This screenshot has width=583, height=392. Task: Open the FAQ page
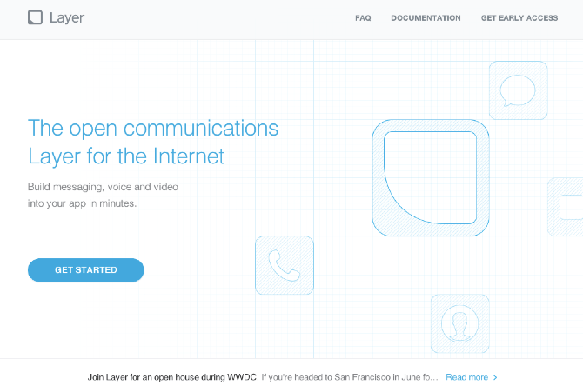(x=363, y=18)
